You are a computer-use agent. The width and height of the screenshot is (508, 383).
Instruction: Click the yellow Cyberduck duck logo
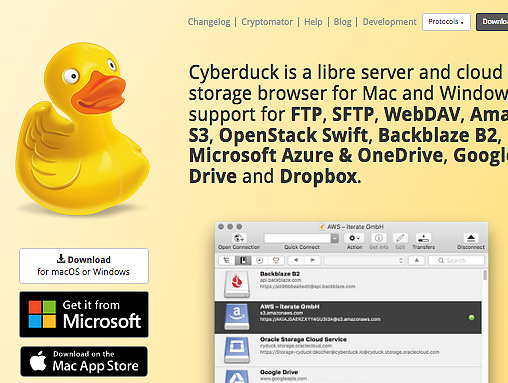(x=82, y=128)
